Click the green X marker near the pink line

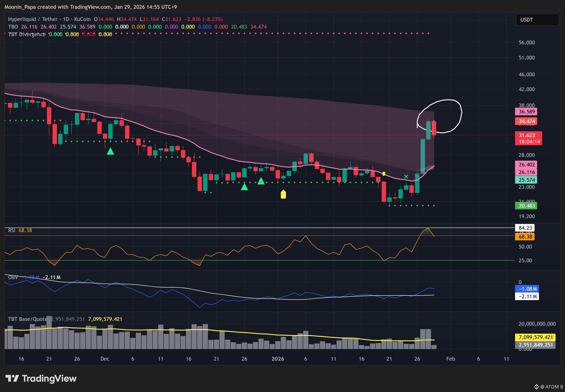click(406, 177)
